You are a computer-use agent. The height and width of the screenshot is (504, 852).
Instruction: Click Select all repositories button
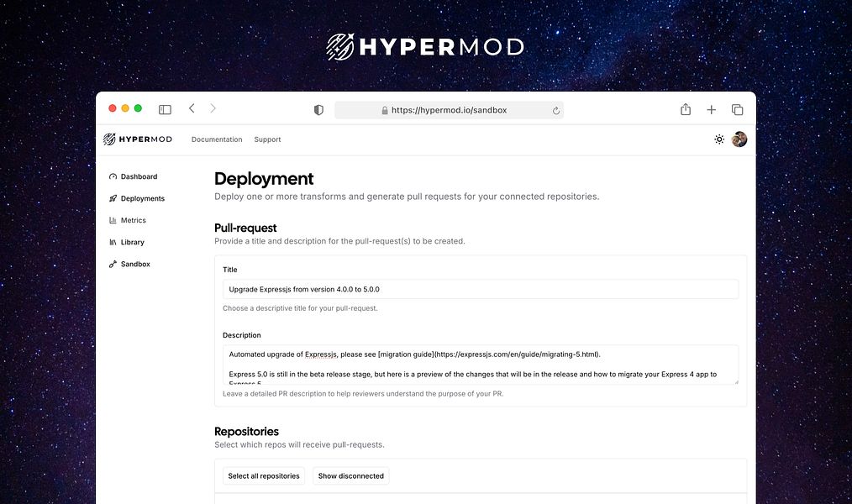(x=264, y=475)
